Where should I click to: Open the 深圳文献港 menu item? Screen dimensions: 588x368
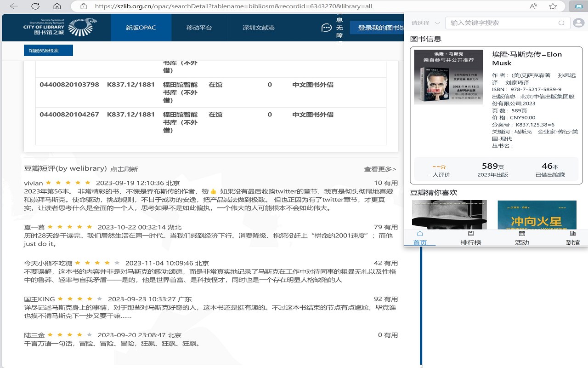coord(259,28)
